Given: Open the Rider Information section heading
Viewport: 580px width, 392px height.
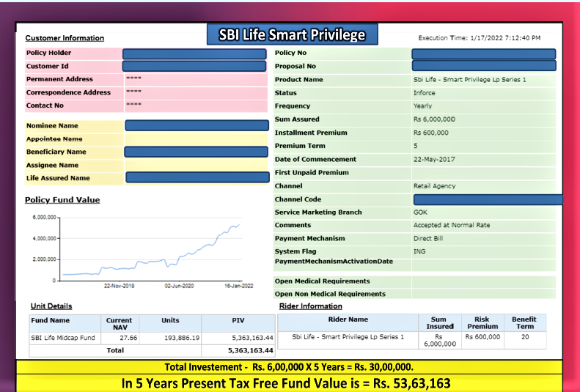Looking at the screenshot, I should [x=310, y=306].
